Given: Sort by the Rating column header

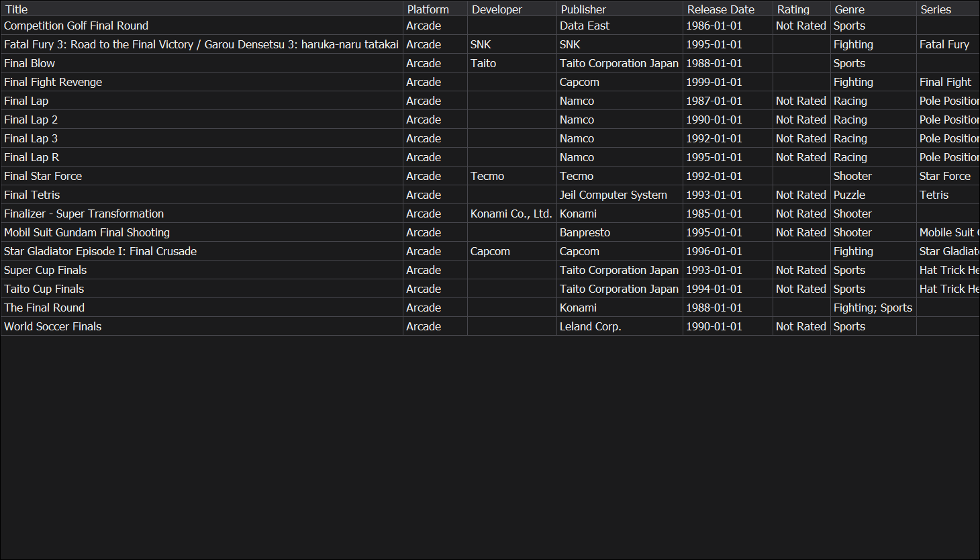Looking at the screenshot, I should point(801,9).
